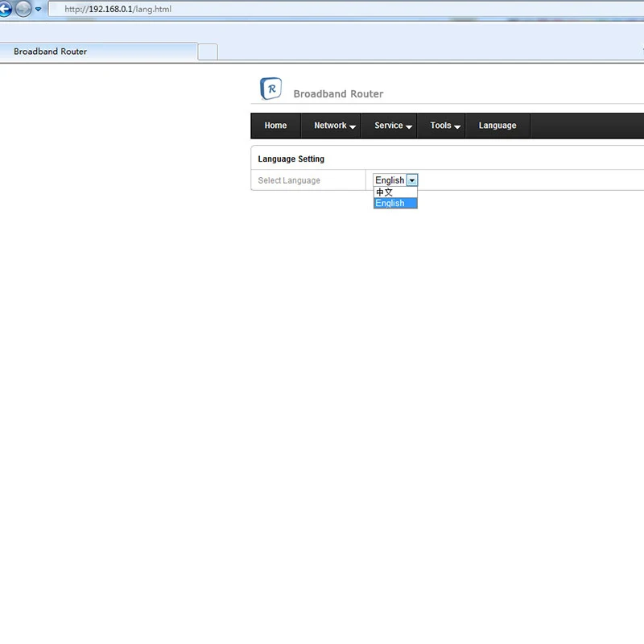Open the recent pages history dropdown arrow
This screenshot has width=644, height=644.
point(38,9)
